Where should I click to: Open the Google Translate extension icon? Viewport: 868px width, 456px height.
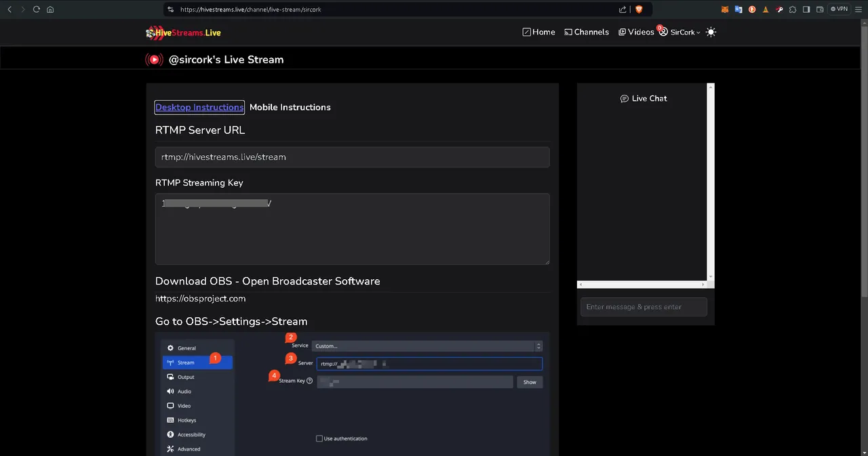coord(738,9)
